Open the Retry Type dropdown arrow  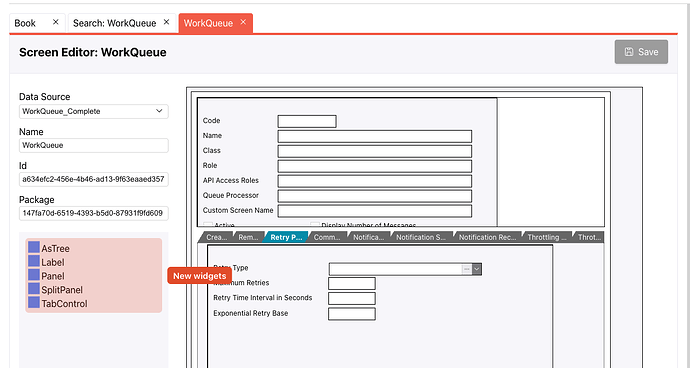(x=477, y=269)
